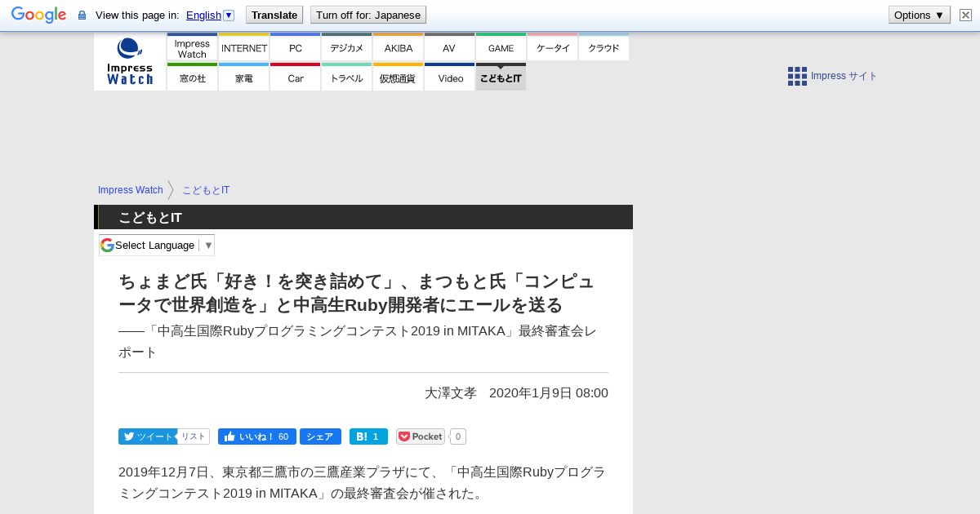Open the トラベル nav tab
The width and height of the screenshot is (980, 514).
coord(346,78)
